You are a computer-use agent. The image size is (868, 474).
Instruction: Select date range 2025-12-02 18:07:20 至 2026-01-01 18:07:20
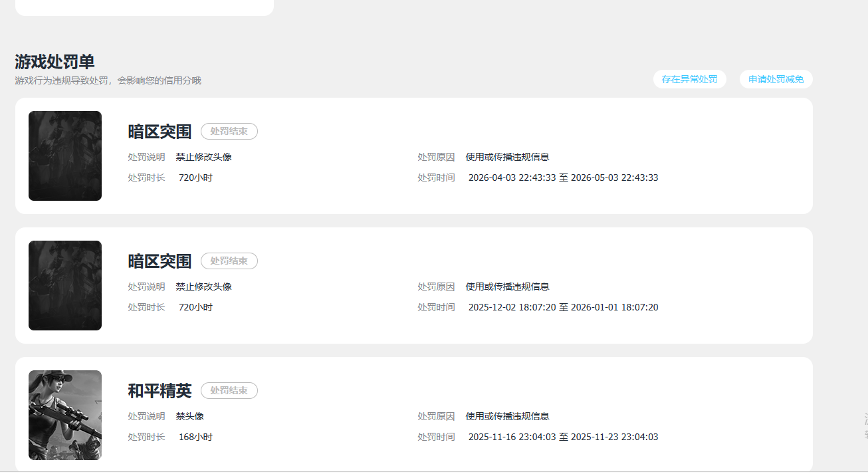(564, 307)
